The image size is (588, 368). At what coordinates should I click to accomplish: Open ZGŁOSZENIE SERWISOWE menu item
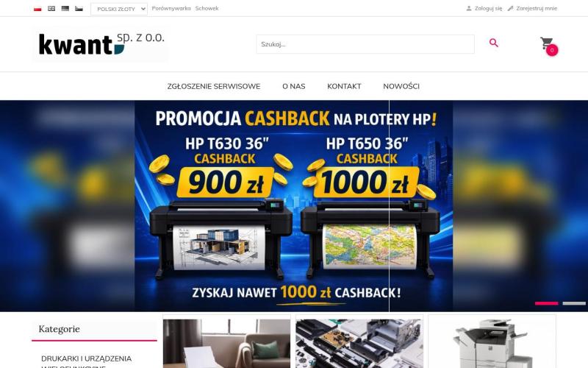[x=214, y=86]
